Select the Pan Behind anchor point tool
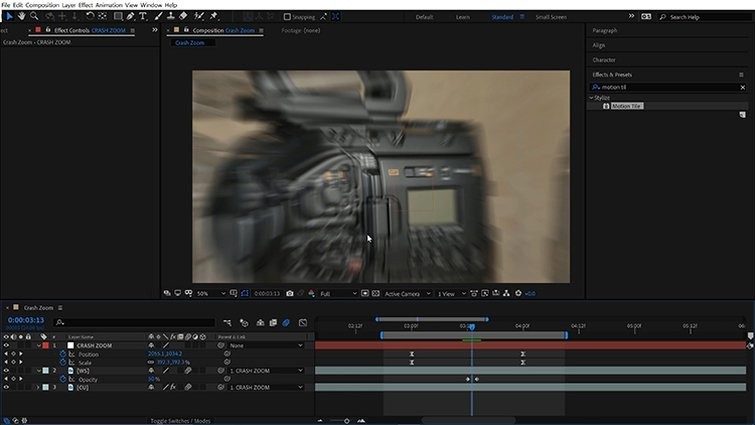 pos(102,16)
